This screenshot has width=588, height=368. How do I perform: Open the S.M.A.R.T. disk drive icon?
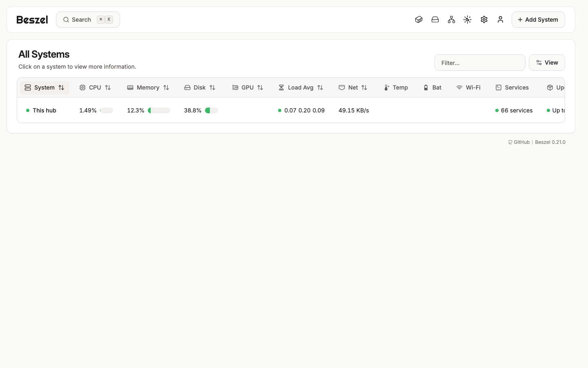pos(435,20)
